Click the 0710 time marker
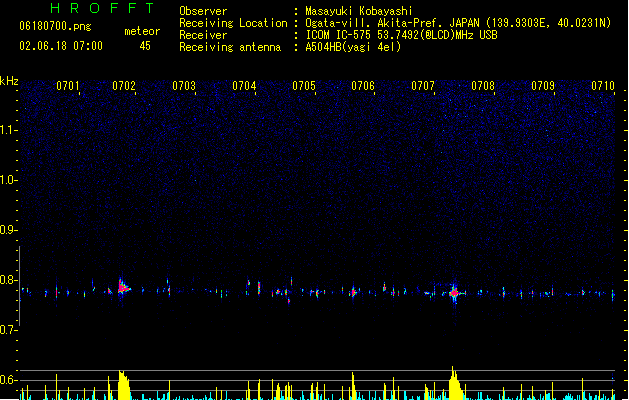 pyautogui.click(x=603, y=86)
